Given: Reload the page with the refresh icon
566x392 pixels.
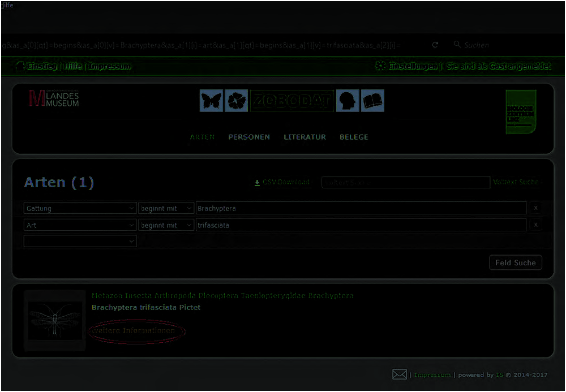Looking at the screenshot, I should pos(435,45).
